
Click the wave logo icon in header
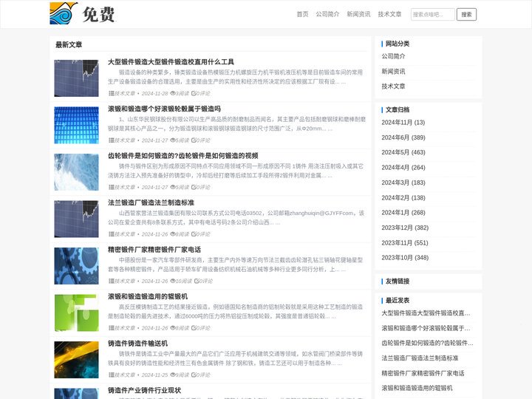(64, 13)
